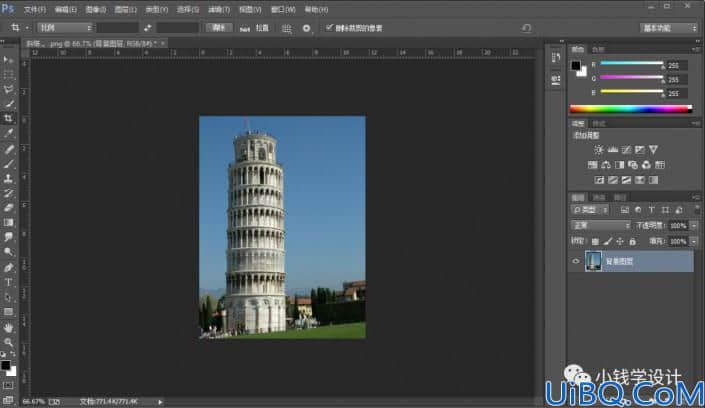Toggle lock transparent pixels
The width and height of the screenshot is (705, 408).
point(595,242)
